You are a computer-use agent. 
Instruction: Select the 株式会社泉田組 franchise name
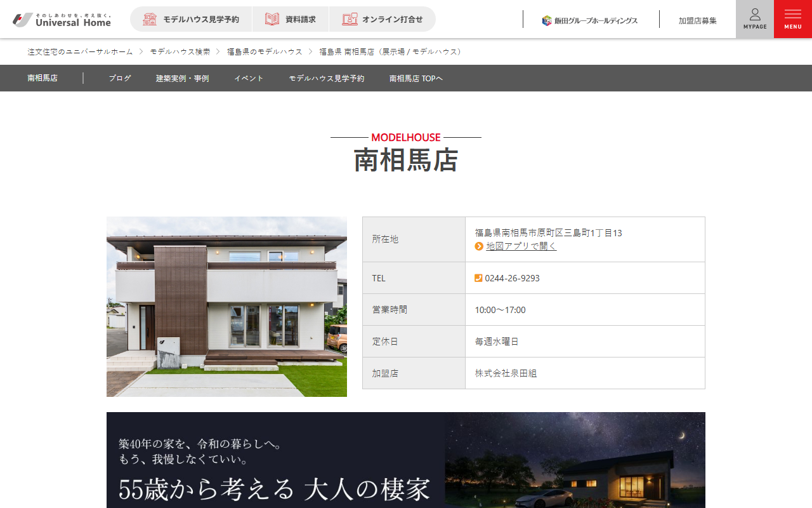[x=506, y=373]
